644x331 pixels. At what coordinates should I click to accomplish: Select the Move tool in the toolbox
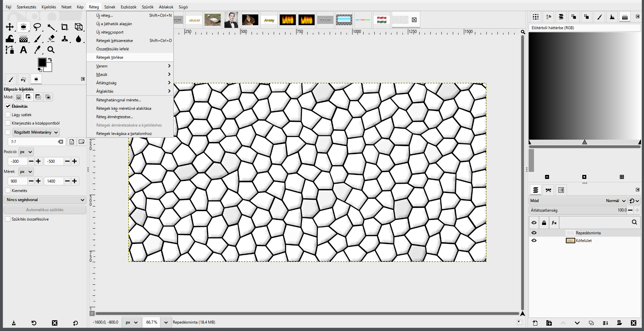pos(10,27)
